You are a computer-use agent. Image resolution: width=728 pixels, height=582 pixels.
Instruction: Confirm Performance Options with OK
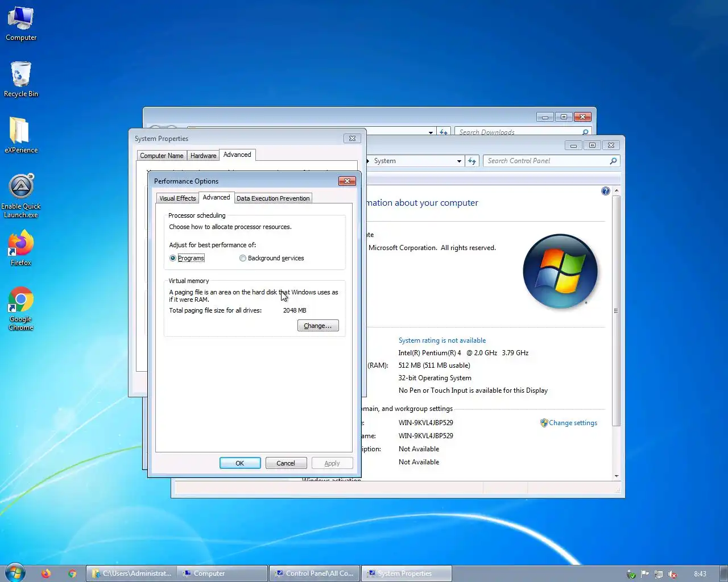click(240, 463)
